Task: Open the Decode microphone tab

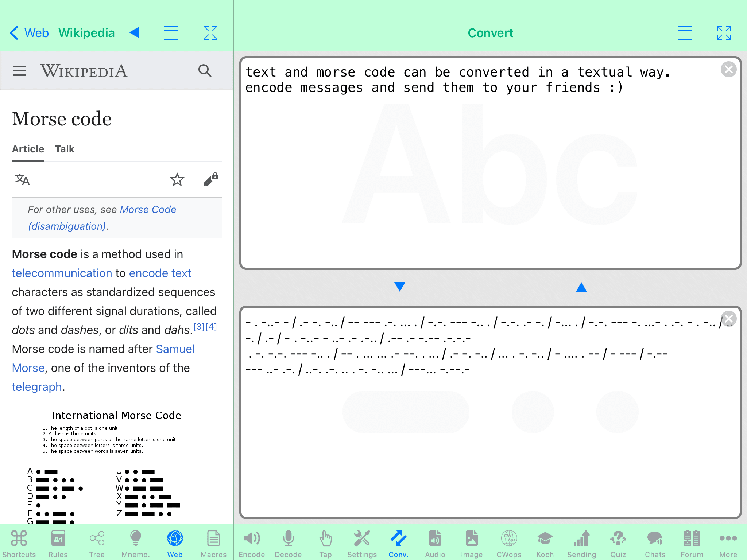Action: tap(288, 544)
